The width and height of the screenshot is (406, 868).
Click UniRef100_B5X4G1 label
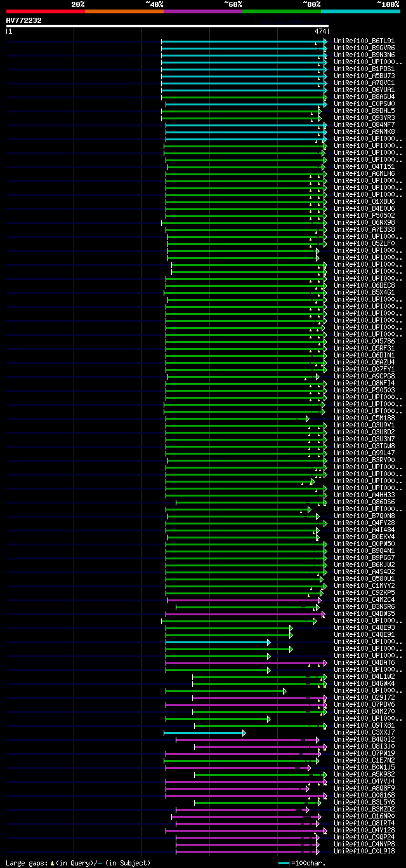click(365, 292)
